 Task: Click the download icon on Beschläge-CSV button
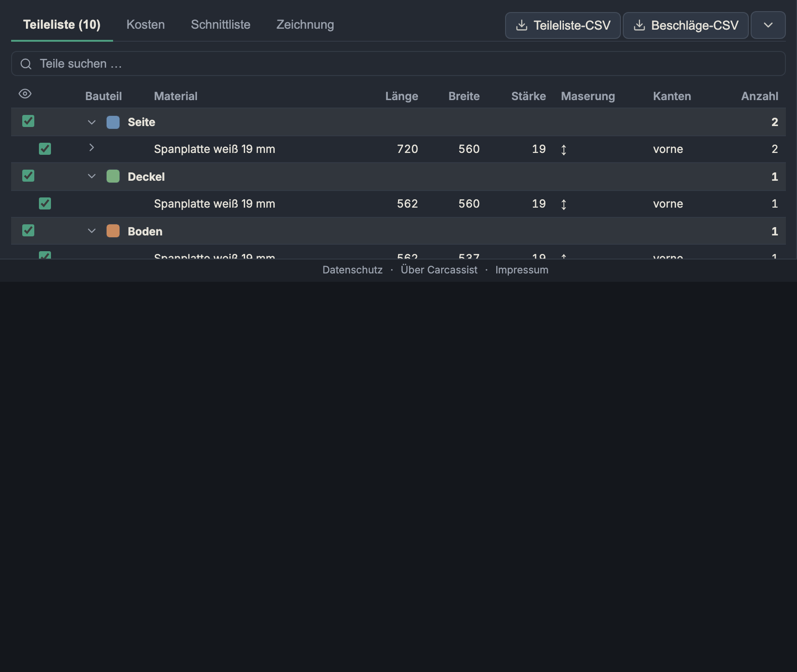639,25
